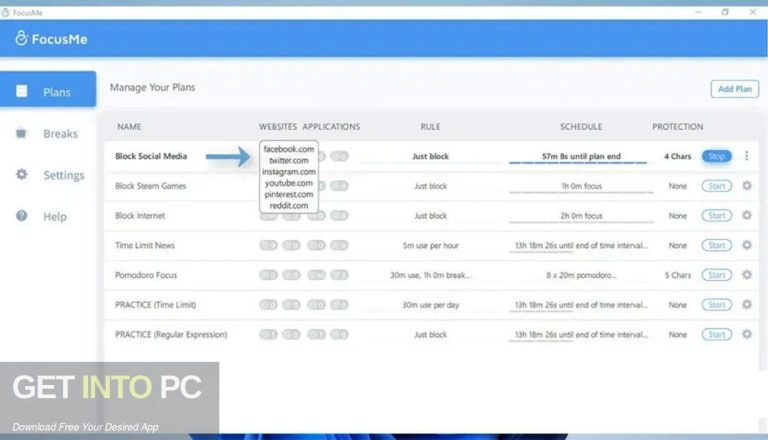Open Settings via the sidebar gear icon
Viewport: 768px width, 440px height.
22,174
